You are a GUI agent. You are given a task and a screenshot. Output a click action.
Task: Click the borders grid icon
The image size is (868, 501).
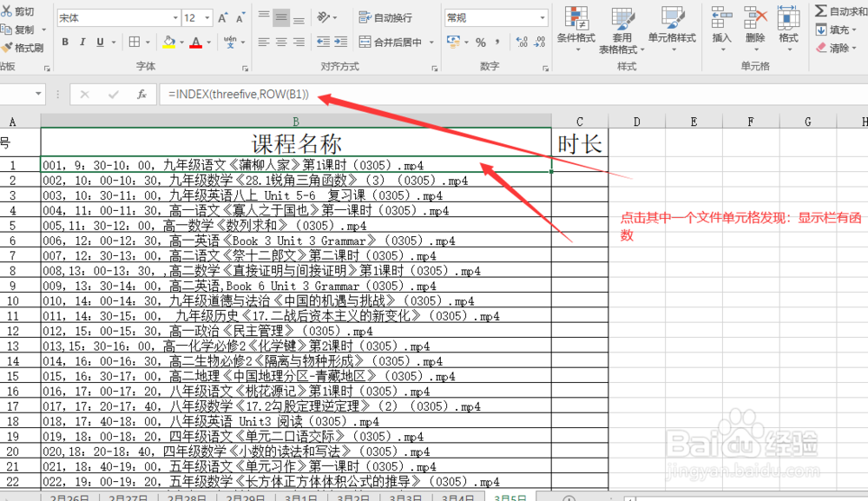135,42
